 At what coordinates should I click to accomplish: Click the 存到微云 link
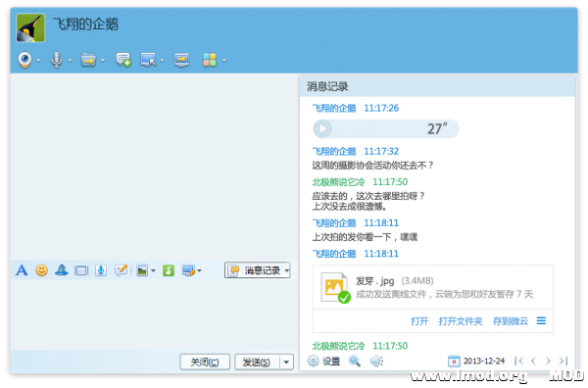511,321
